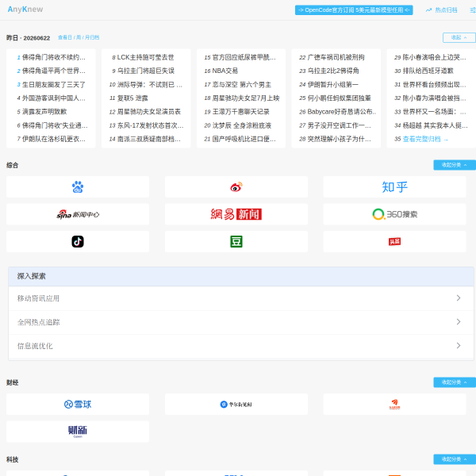The image size is (476, 476).
Task: Open the Douyin TikTok icon card
Action: click(78, 242)
